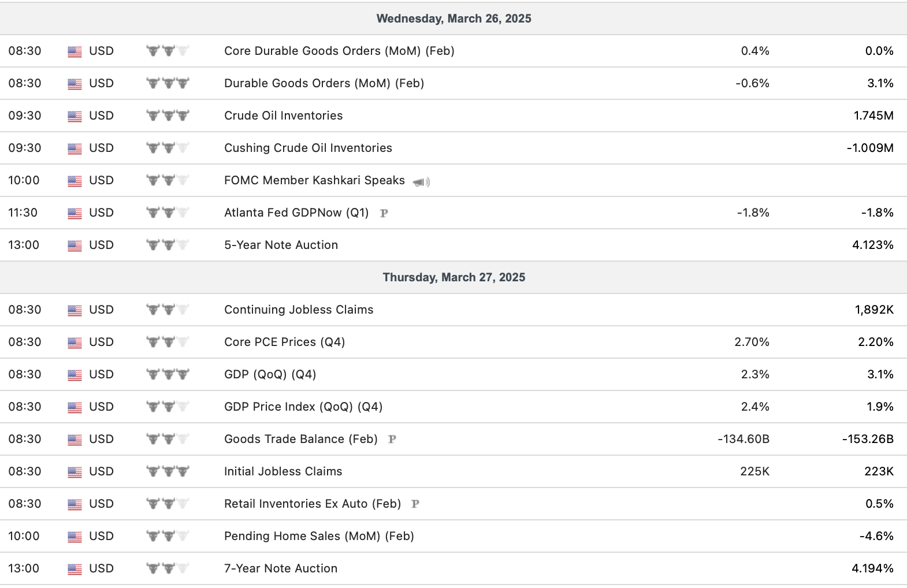Click the US flag on the 7-Year Note Auction row
Viewport: 907px width, 588px height.
click(x=75, y=569)
